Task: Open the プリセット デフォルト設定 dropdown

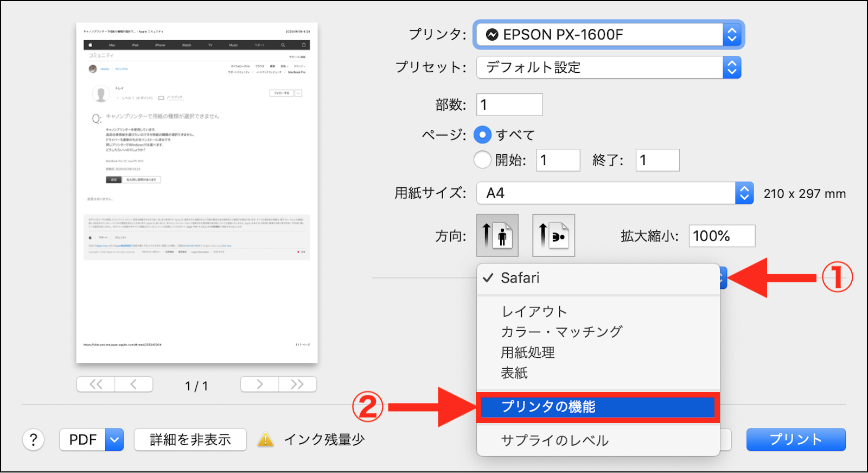Action: [609, 67]
